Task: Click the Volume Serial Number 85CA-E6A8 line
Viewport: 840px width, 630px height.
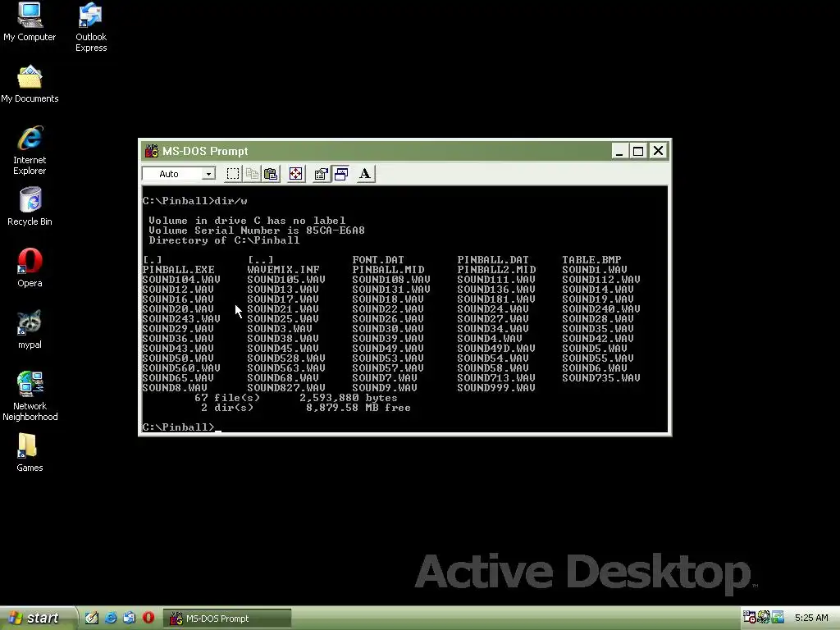Action: point(257,231)
